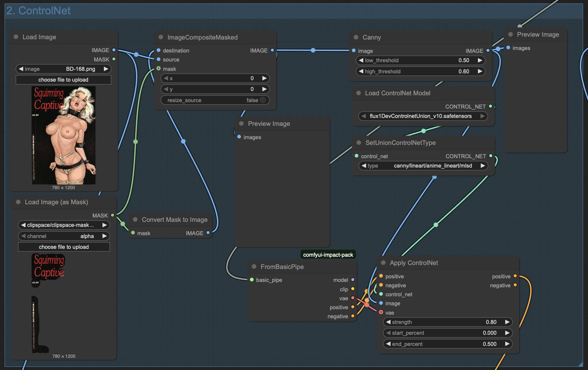This screenshot has height=370, width=588.
Task: Collapse the Apply ControlNet node via its title dot
Action: coord(383,262)
